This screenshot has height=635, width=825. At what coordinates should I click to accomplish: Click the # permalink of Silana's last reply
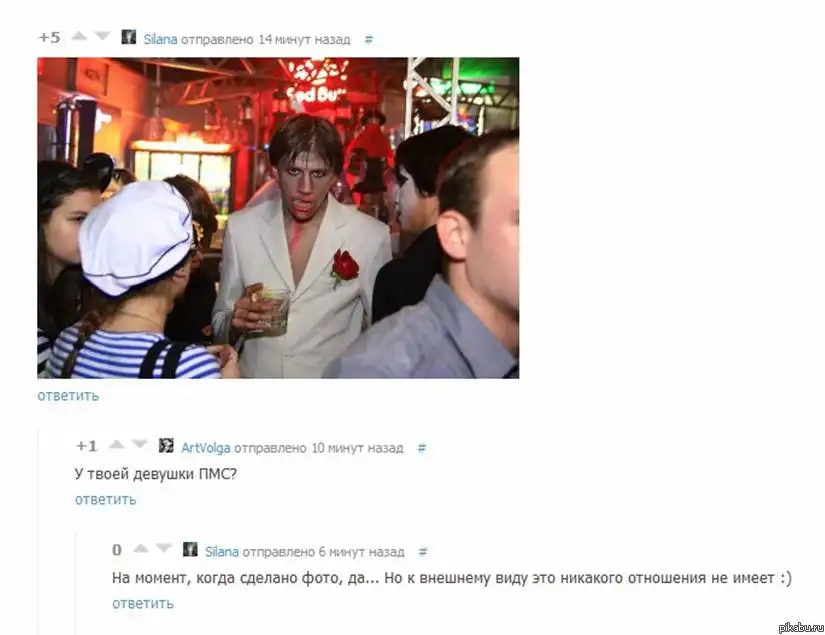click(x=423, y=552)
